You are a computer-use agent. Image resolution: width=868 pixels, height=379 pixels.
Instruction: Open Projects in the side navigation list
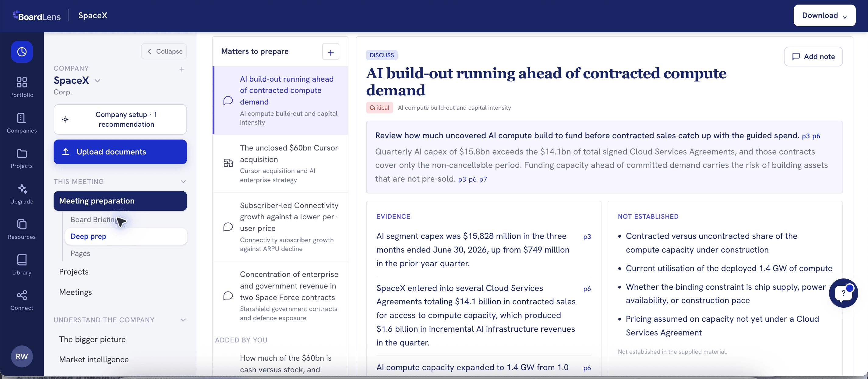74,272
